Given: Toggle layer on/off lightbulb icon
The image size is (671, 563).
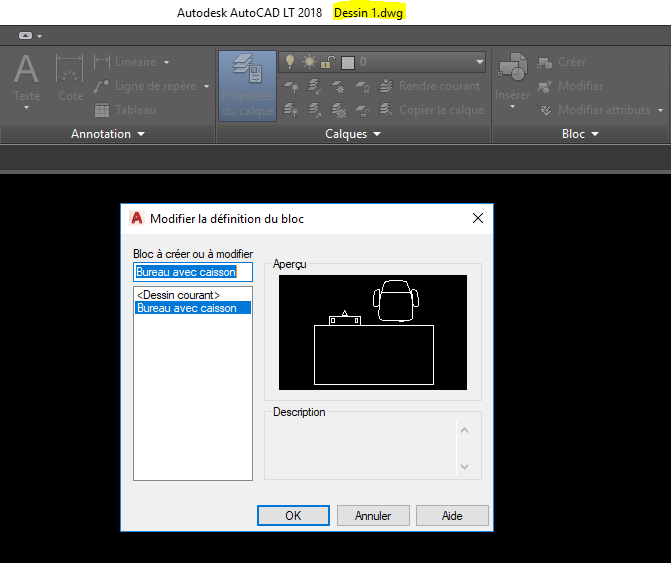Looking at the screenshot, I should tap(291, 62).
